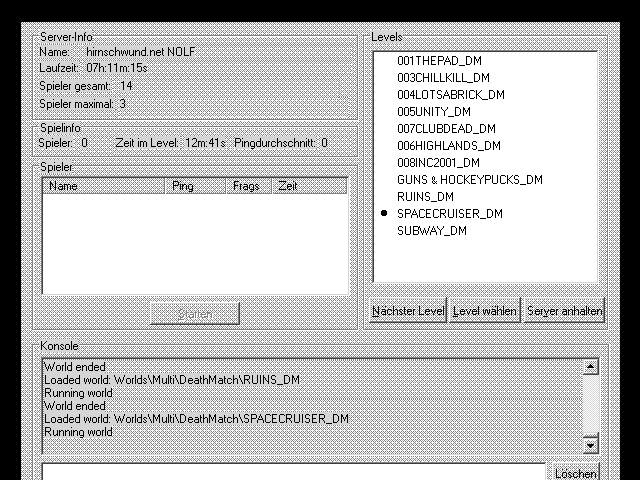Image resolution: width=640 pixels, height=480 pixels.
Task: Click the console scrollbar down arrow
Action: [590, 445]
